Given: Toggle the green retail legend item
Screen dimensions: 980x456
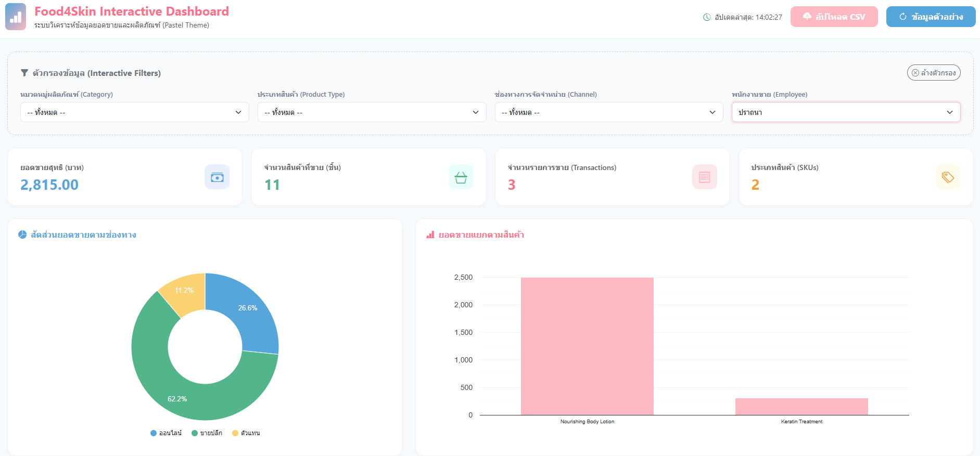Looking at the screenshot, I should coord(207,433).
